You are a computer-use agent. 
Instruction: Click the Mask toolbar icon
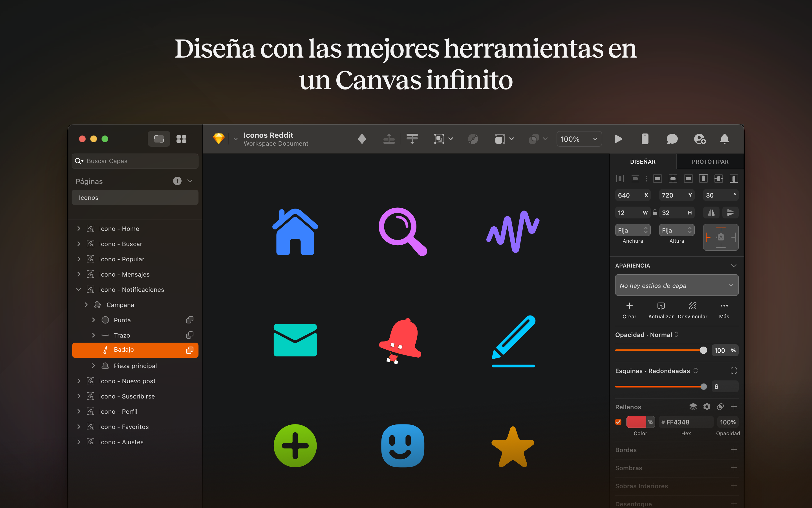(x=500, y=139)
